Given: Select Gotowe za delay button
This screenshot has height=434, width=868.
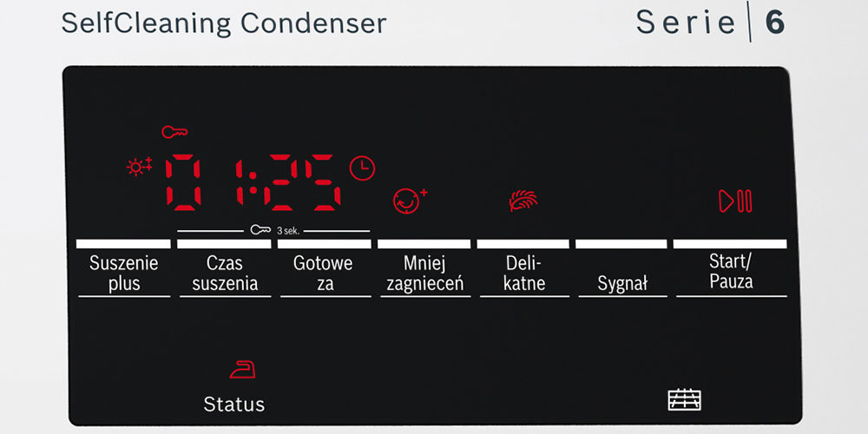Looking at the screenshot, I should click(325, 273).
